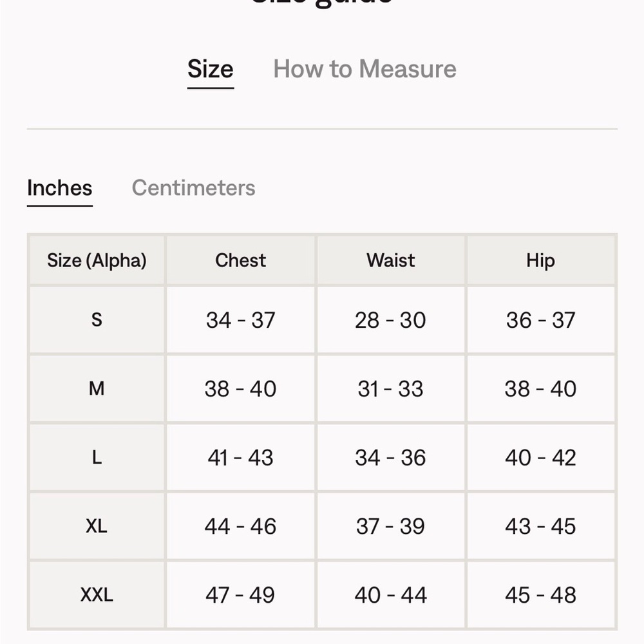Switch to the How to Measure tab

365,69
